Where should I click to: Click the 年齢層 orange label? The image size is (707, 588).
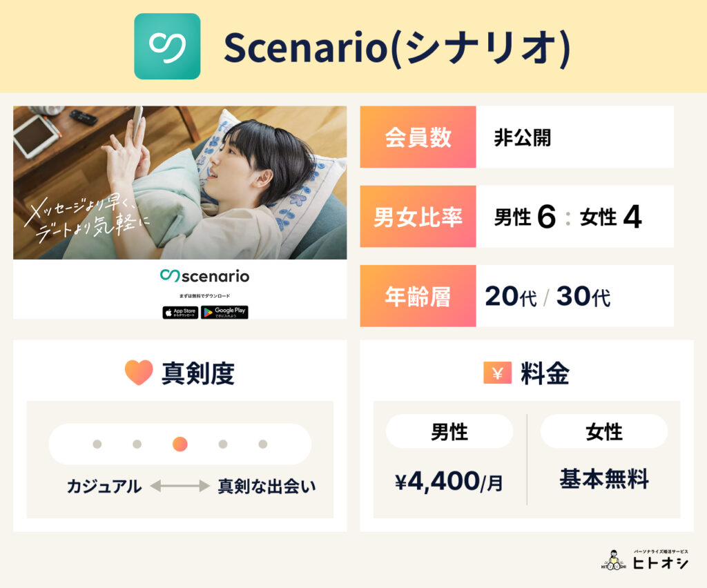pos(418,296)
